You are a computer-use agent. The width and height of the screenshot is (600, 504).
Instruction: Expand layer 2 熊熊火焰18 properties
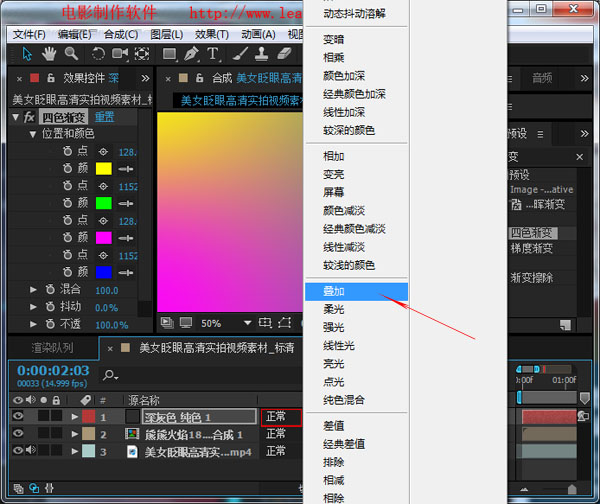point(75,434)
